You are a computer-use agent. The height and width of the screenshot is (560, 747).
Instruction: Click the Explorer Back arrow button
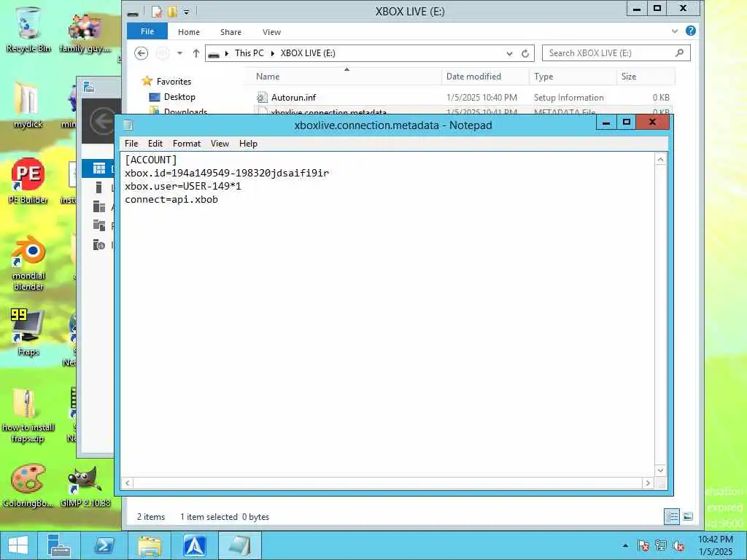(x=141, y=53)
